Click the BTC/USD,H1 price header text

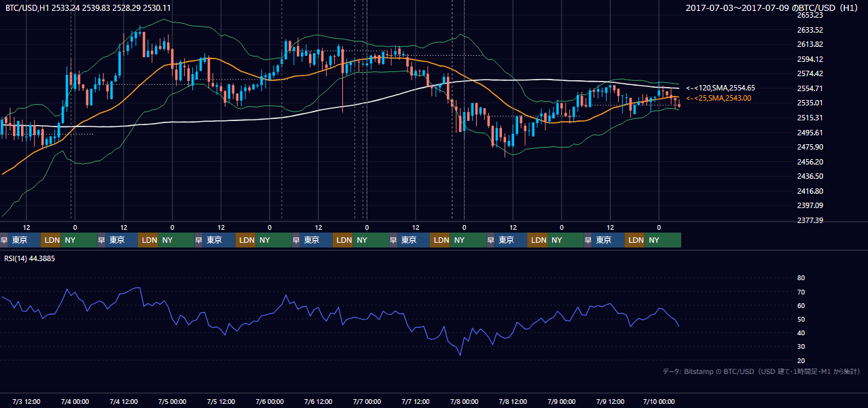tap(88, 7)
